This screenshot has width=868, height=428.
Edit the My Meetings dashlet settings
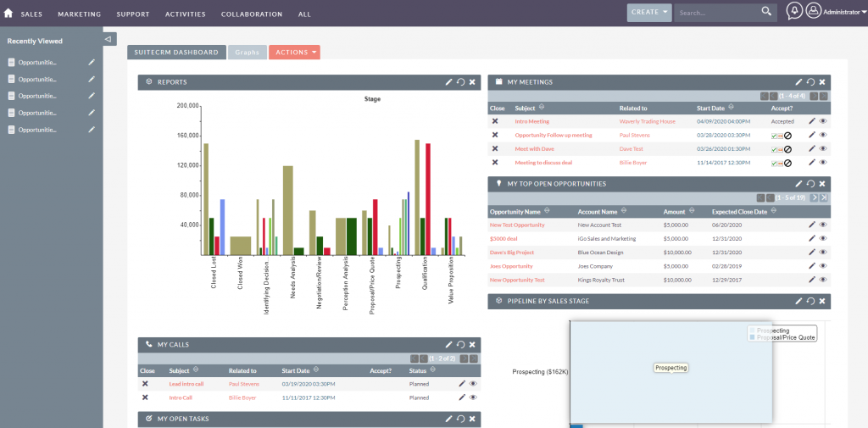tap(798, 82)
